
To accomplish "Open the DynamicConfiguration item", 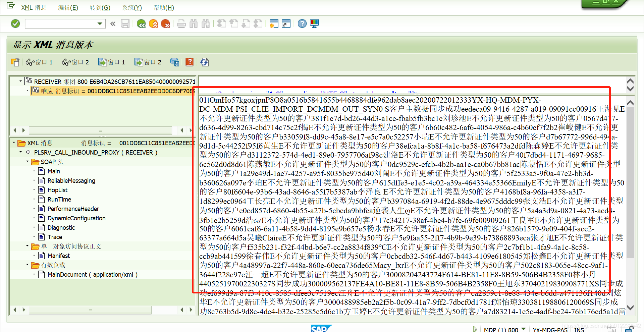I will 76,218.
